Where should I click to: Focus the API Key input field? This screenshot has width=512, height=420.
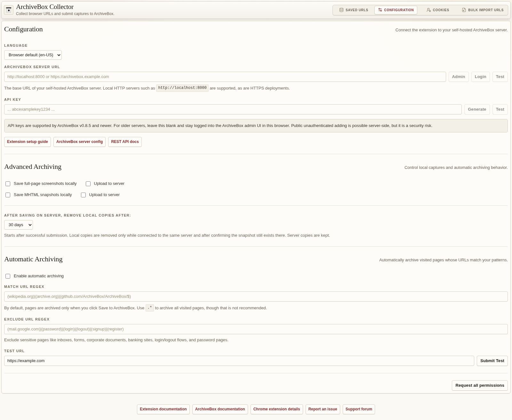[x=233, y=109]
